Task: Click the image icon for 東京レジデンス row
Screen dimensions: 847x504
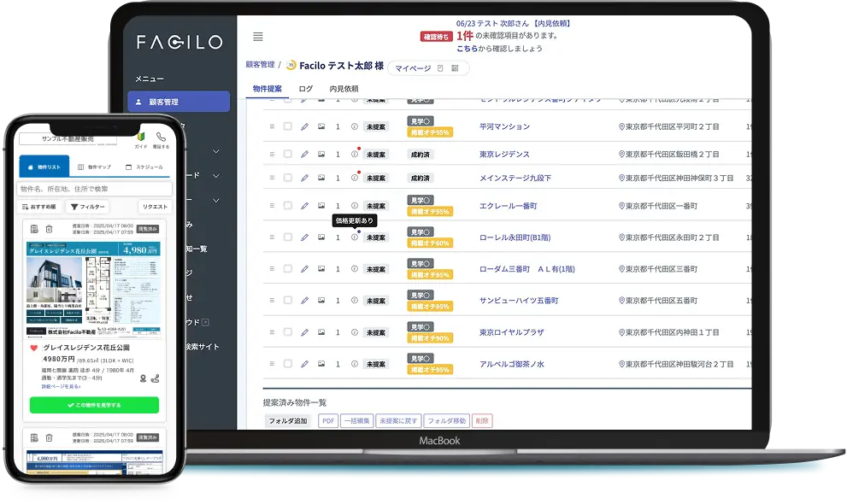Action: pos(321,155)
